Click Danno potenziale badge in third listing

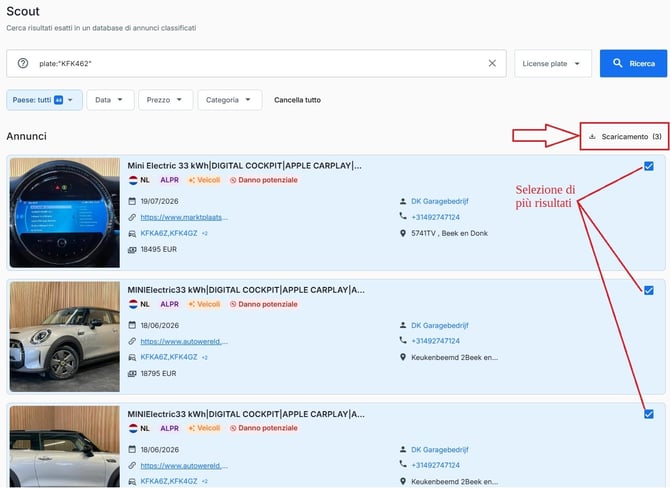coord(264,428)
